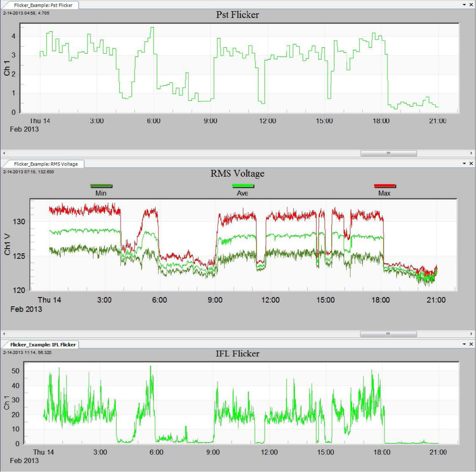
Task: Toggle the Ave voltage trace in the legend
Action: pos(242,189)
